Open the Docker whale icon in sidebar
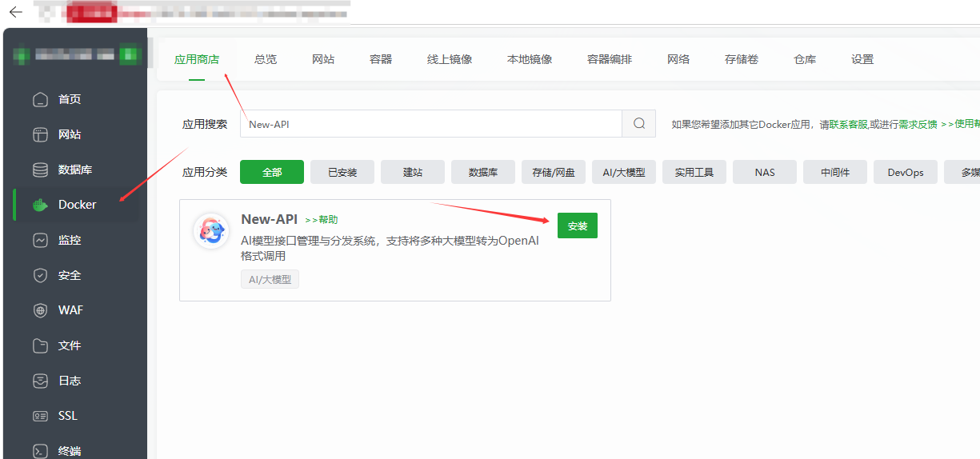The width and height of the screenshot is (980, 459). click(40, 205)
